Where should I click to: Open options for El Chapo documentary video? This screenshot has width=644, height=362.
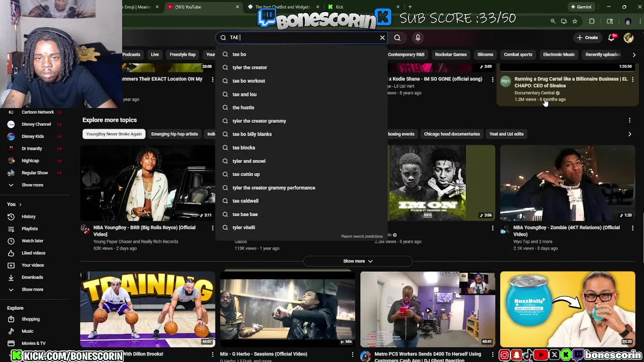click(632, 79)
